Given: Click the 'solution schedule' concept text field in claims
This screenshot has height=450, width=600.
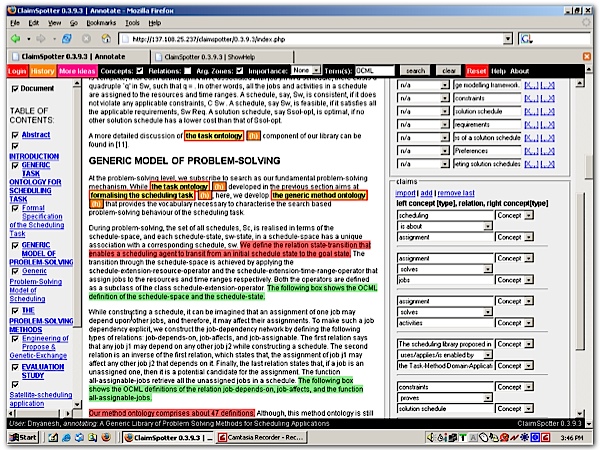Looking at the screenshot, I should pyautogui.click(x=445, y=409).
